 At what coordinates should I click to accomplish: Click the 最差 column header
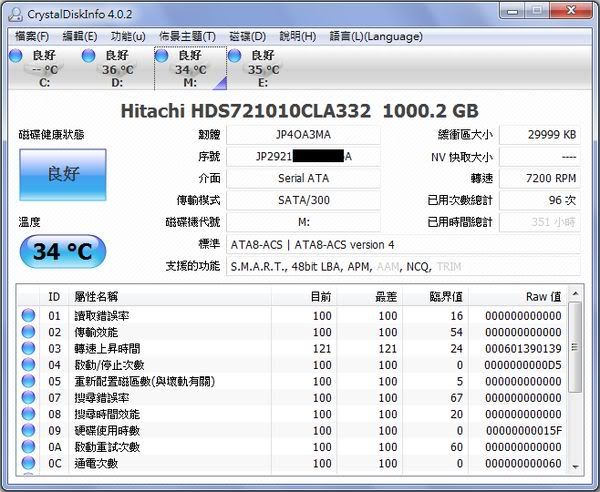tap(370, 297)
